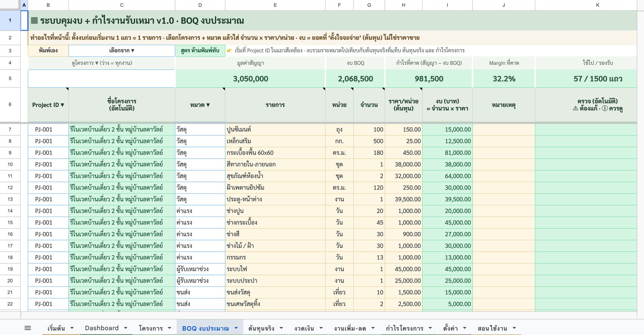Screen dimensions: 644x335
Task: Click the พิมพ์เอง legend cell
Action: pyautogui.click(x=48, y=50)
